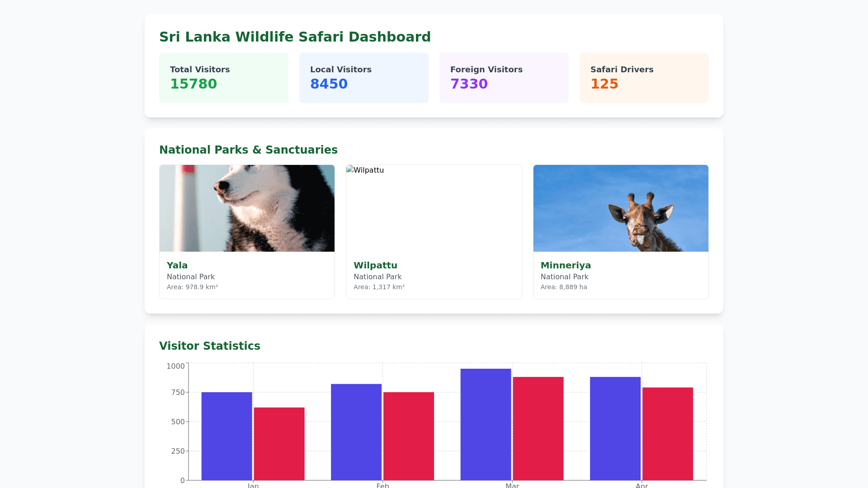The image size is (868, 488).
Task: Click the dashboard main heading
Action: 295,37
